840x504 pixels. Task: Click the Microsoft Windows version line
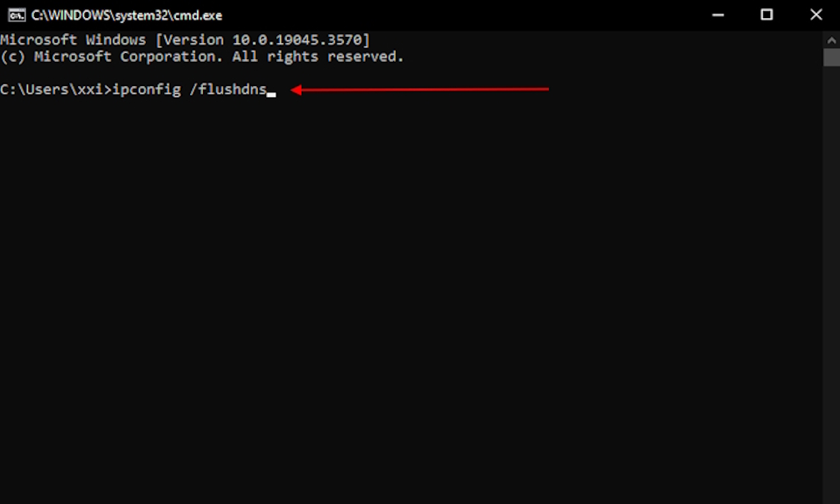click(185, 40)
